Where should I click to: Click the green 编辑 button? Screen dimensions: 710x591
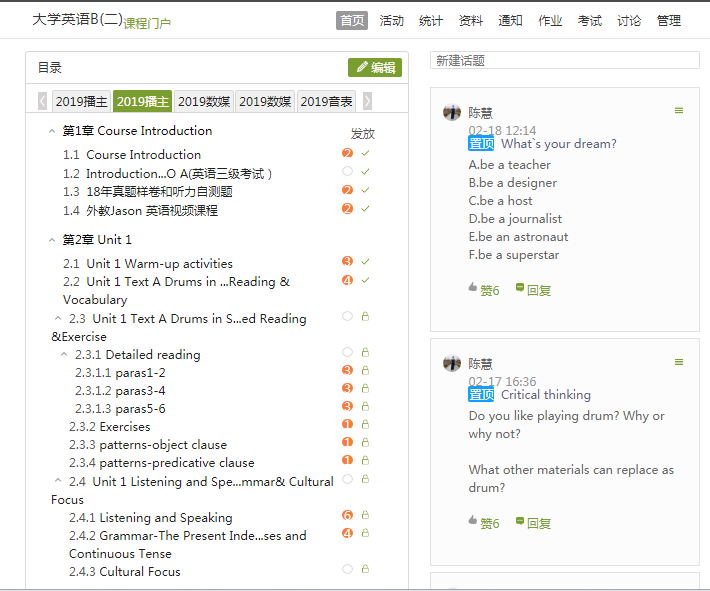click(375, 67)
